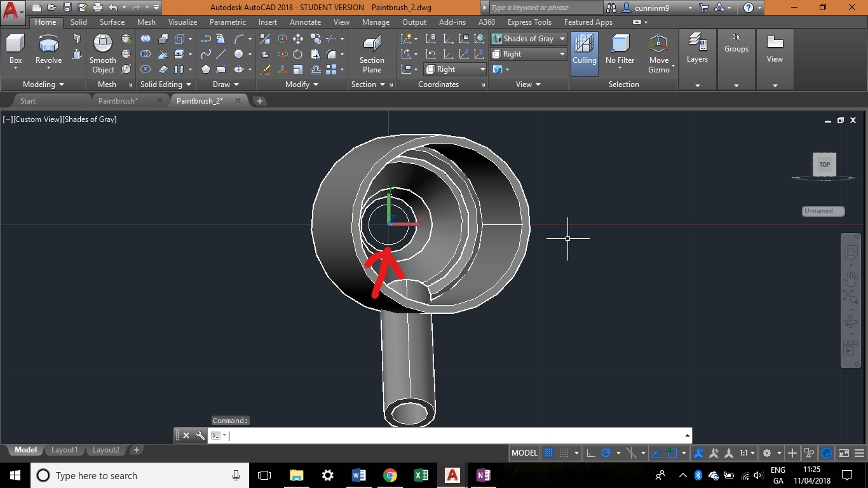Undo last action with quick access arrow
Viewport: 868px width, 488px height.
click(113, 8)
